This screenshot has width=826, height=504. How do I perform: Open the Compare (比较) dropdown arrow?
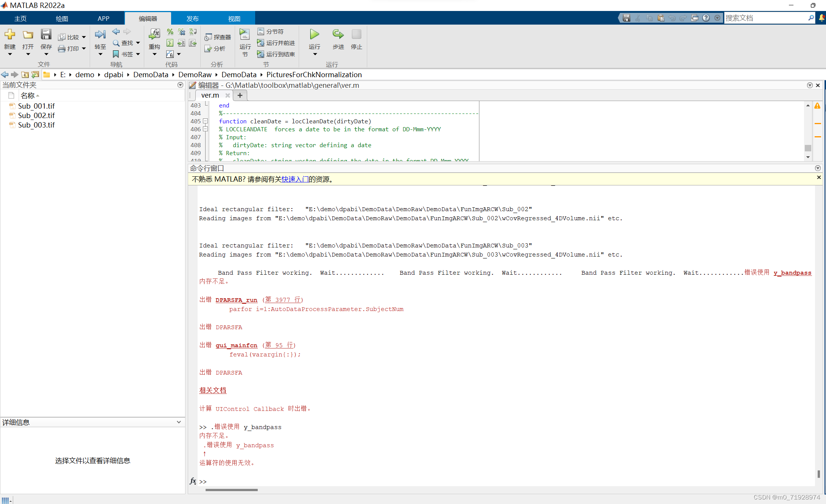(x=84, y=37)
